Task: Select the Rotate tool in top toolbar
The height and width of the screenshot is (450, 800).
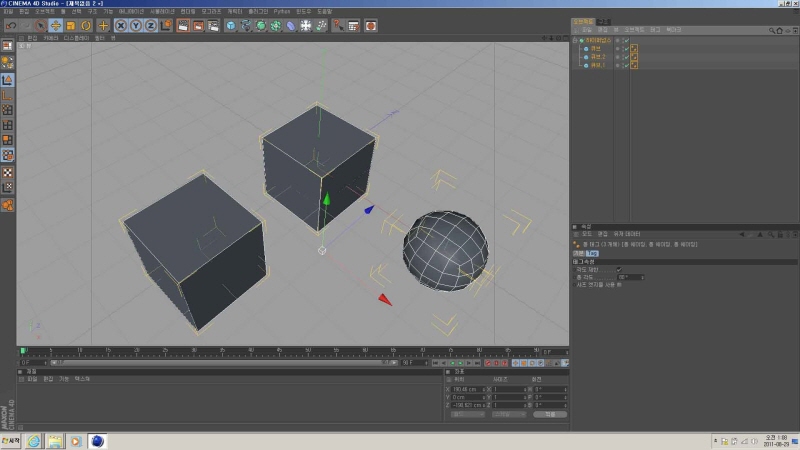Action: pos(86,25)
